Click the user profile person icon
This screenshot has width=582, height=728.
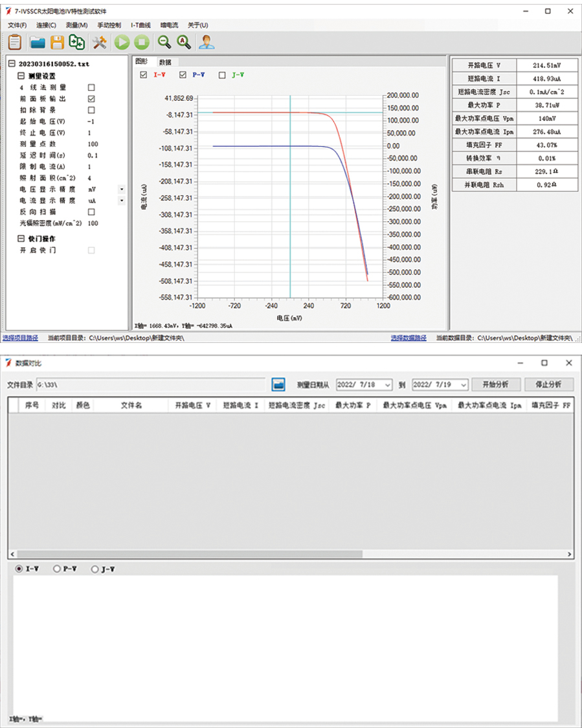[207, 42]
